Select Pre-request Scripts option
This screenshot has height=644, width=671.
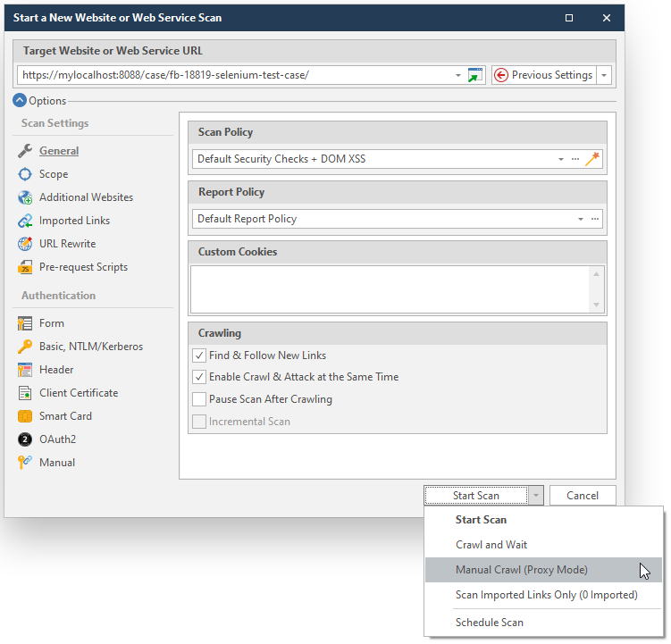[x=83, y=267]
